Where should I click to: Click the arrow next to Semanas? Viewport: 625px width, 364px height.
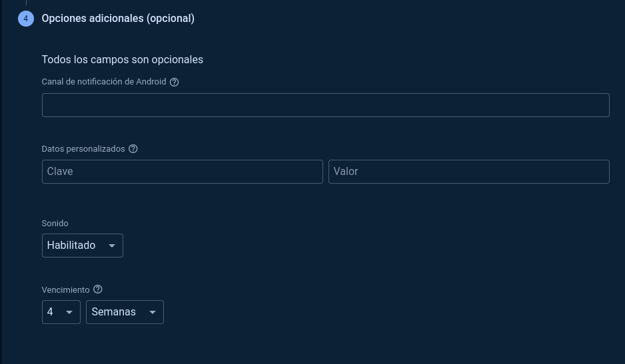click(x=153, y=312)
